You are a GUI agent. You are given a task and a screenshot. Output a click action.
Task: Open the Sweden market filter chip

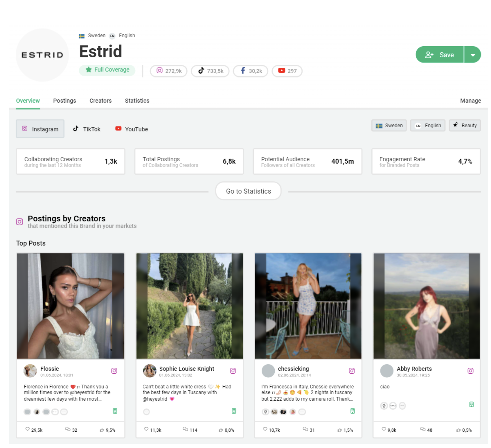pyautogui.click(x=389, y=126)
